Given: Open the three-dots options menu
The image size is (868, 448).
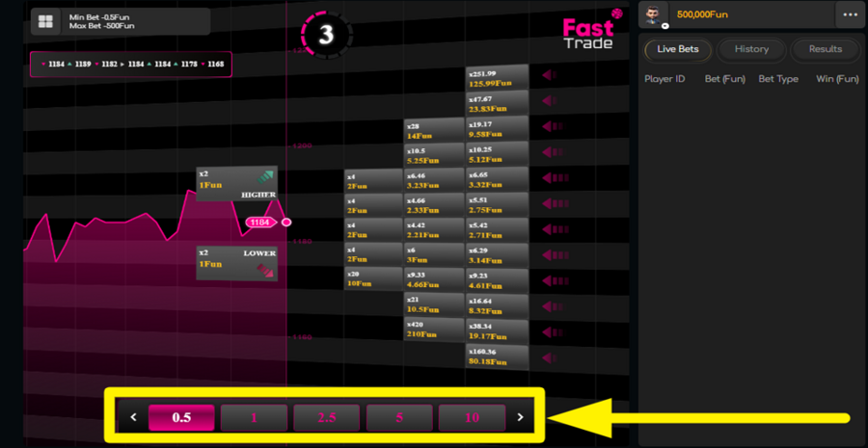Looking at the screenshot, I should 851,15.
